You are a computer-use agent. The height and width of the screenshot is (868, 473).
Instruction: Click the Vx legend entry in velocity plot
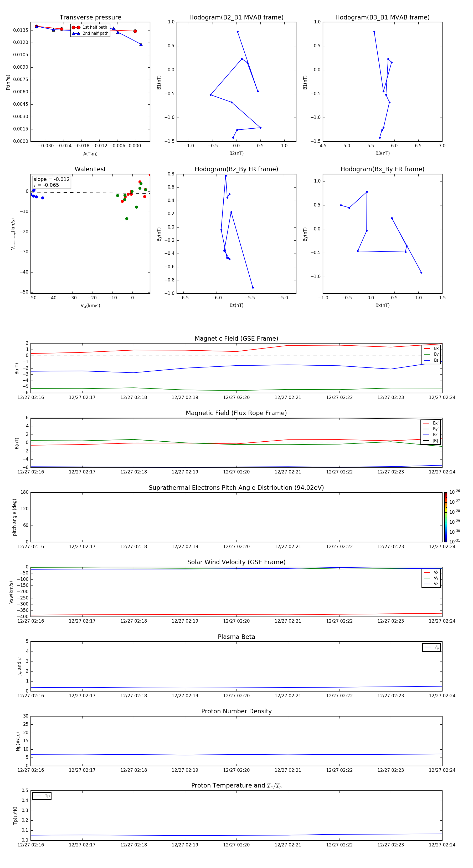coord(431,573)
